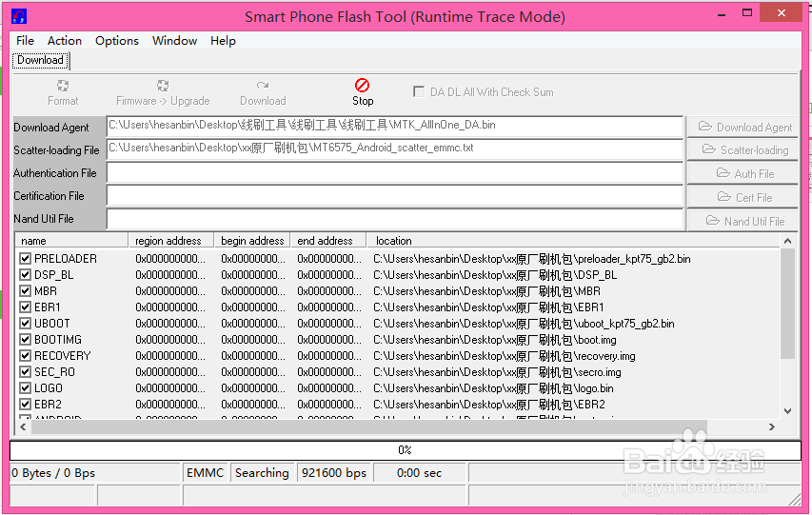
Task: Click the partition list scroll up arrow
Action: click(x=787, y=241)
